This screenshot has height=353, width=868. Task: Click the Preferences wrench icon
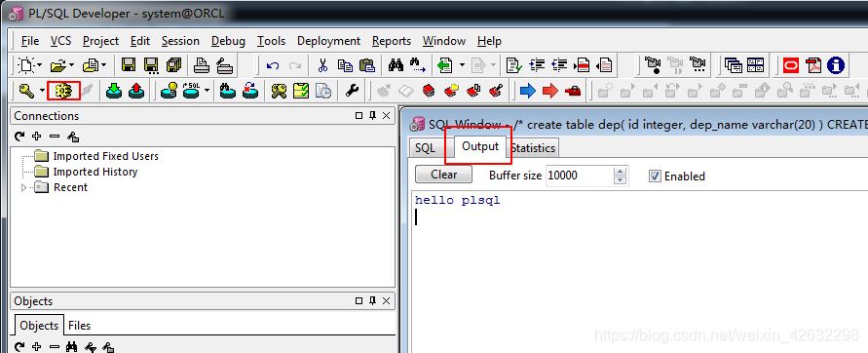coord(352,91)
